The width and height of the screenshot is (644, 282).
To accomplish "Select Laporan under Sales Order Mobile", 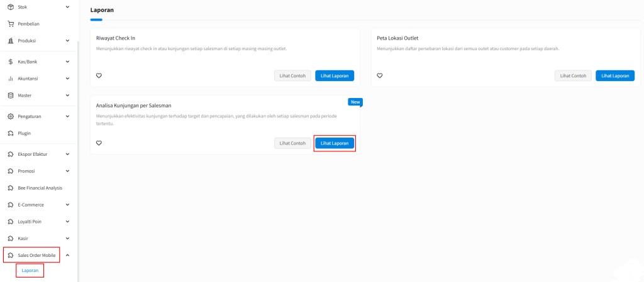I will pyautogui.click(x=30, y=271).
